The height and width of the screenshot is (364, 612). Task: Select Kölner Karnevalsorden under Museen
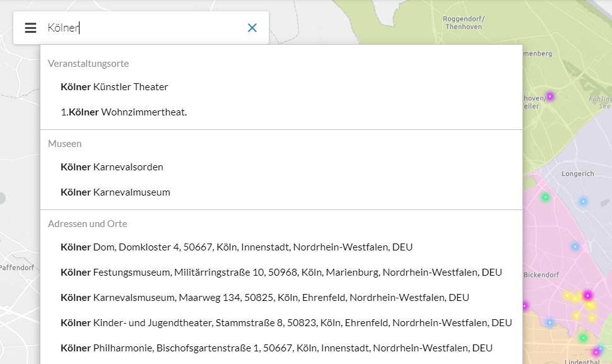[x=112, y=167]
